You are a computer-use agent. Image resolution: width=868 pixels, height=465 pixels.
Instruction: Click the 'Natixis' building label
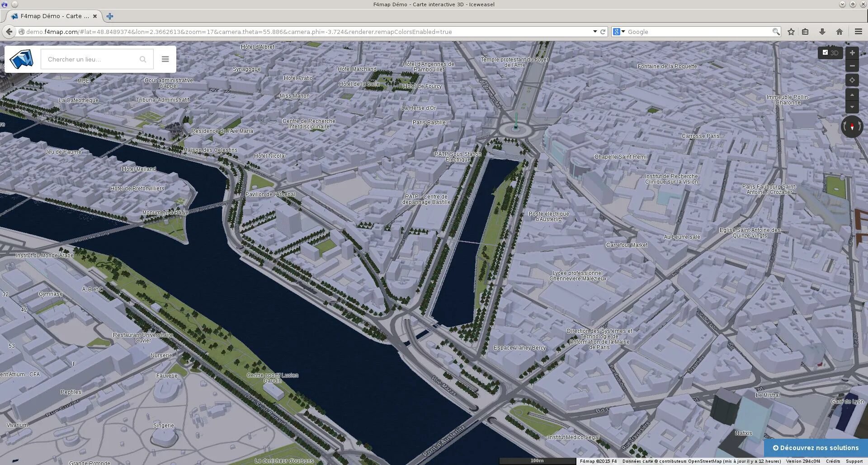tap(744, 433)
